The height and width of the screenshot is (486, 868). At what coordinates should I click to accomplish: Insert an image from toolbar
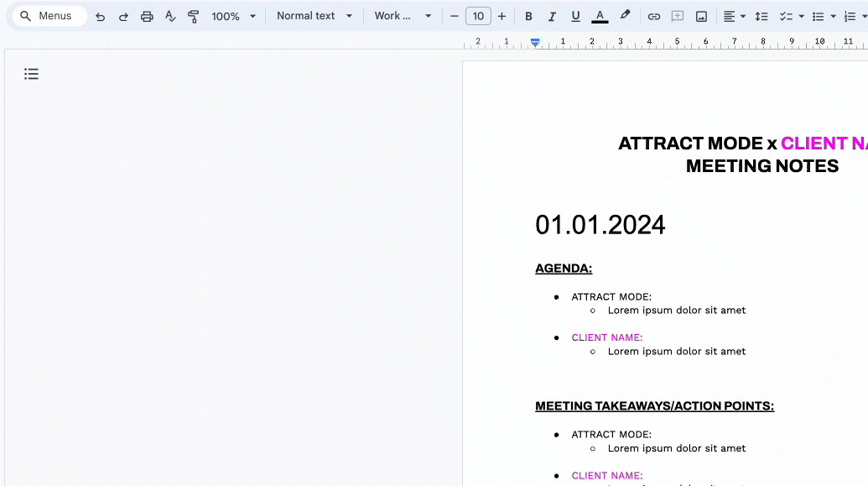pos(701,16)
